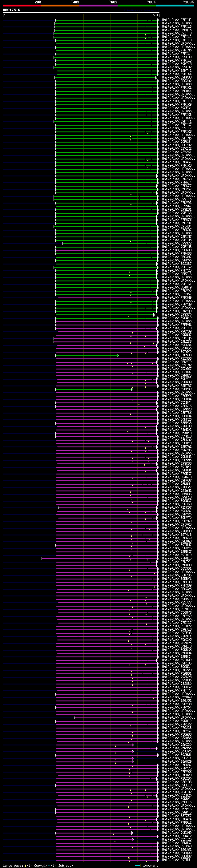Select the UniRef100_B9HT44 label
The height and width of the screenshot is (868, 197).
click(x=177, y=74)
